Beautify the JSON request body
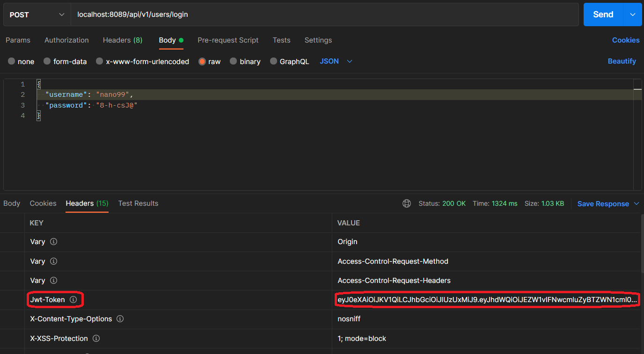The width and height of the screenshot is (644, 354). coord(622,61)
